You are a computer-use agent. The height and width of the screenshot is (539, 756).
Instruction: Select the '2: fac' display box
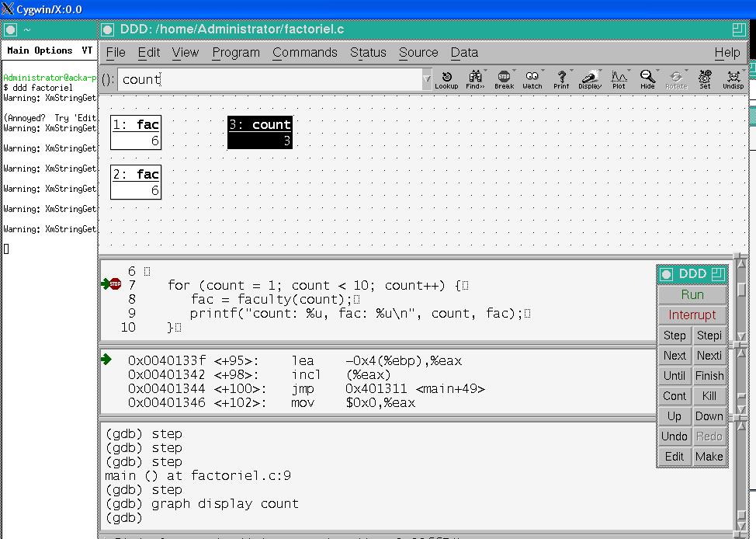pos(136,182)
